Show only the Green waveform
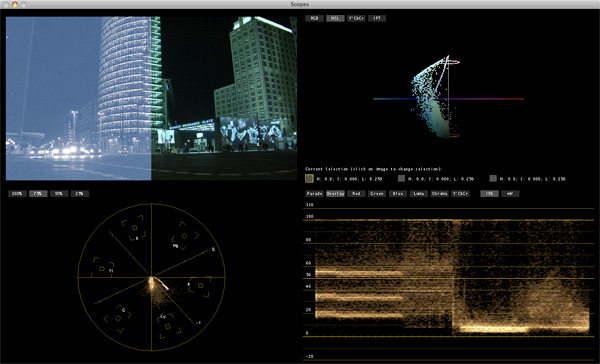This screenshot has width=600, height=364. tap(377, 194)
